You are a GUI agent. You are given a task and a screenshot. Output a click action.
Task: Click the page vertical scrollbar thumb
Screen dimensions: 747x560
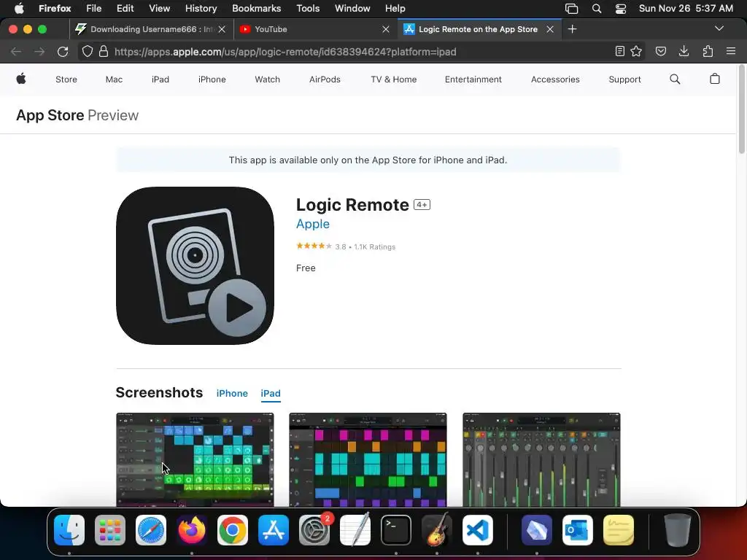click(x=742, y=109)
